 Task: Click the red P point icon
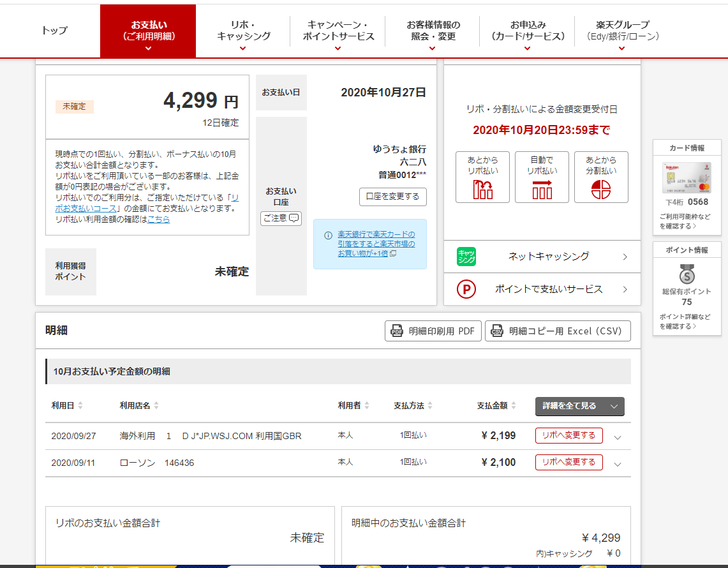point(466,289)
